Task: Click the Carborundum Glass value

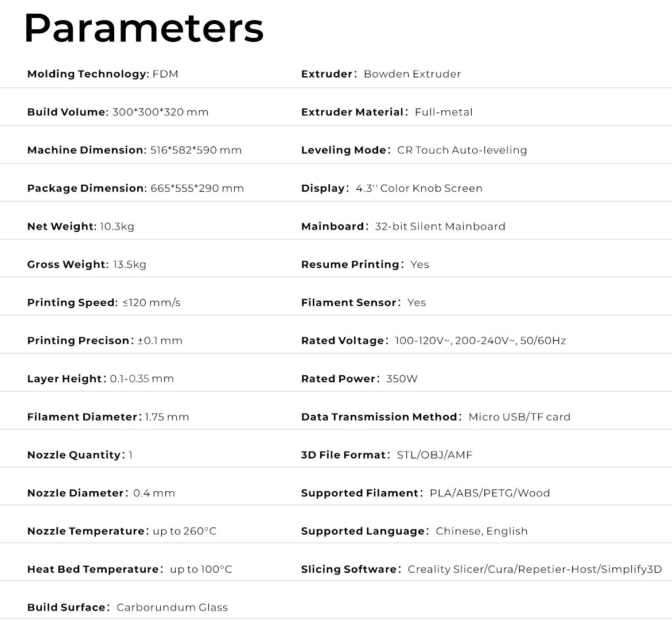Action: [x=172, y=608]
